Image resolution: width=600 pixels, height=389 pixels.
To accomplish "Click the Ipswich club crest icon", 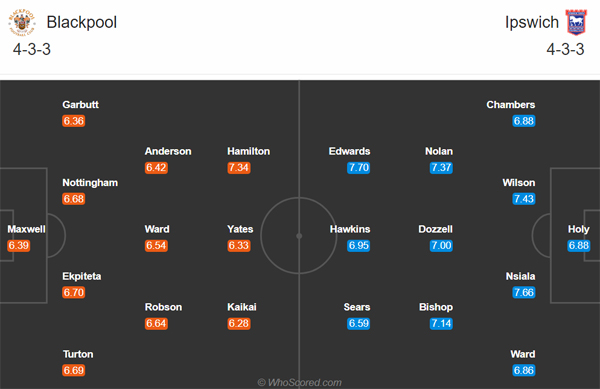I will [576, 22].
